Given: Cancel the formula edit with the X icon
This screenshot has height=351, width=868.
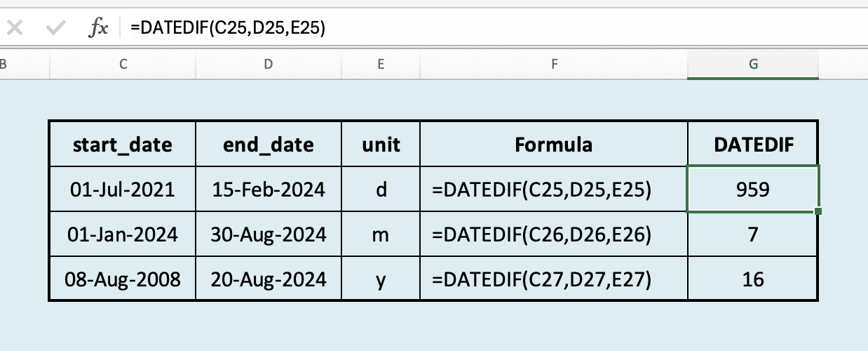Looking at the screenshot, I should coord(15,28).
